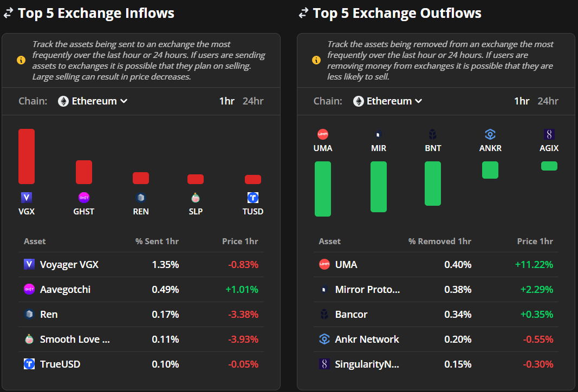Click the VGX token icon under chart
Image resolution: width=578 pixels, height=392 pixels.
[x=27, y=198]
